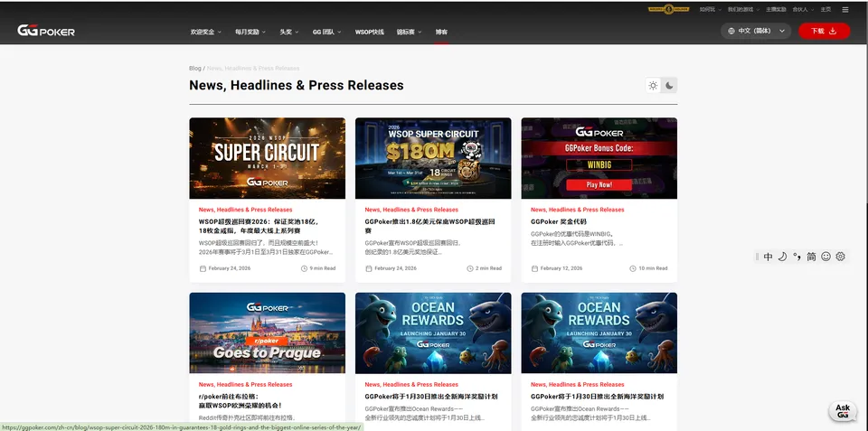Click the 2 min Read text
Viewport: 868px width, 431px height.
tap(488, 268)
